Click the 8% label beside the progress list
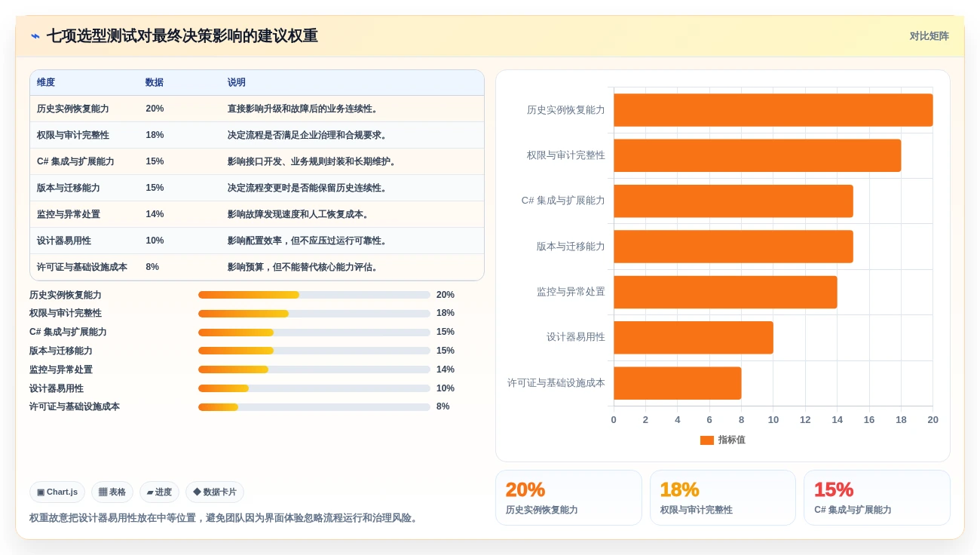Screen dimensions: 980x555 (x=443, y=406)
